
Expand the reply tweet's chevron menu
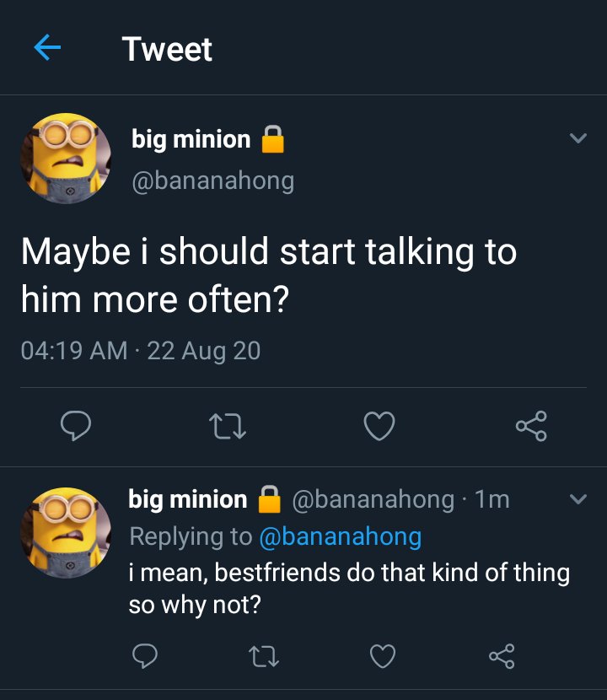pyautogui.click(x=578, y=498)
